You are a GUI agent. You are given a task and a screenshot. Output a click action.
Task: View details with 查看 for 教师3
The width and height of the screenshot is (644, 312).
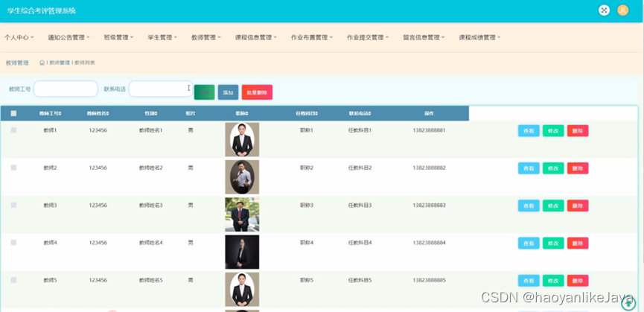coord(529,206)
